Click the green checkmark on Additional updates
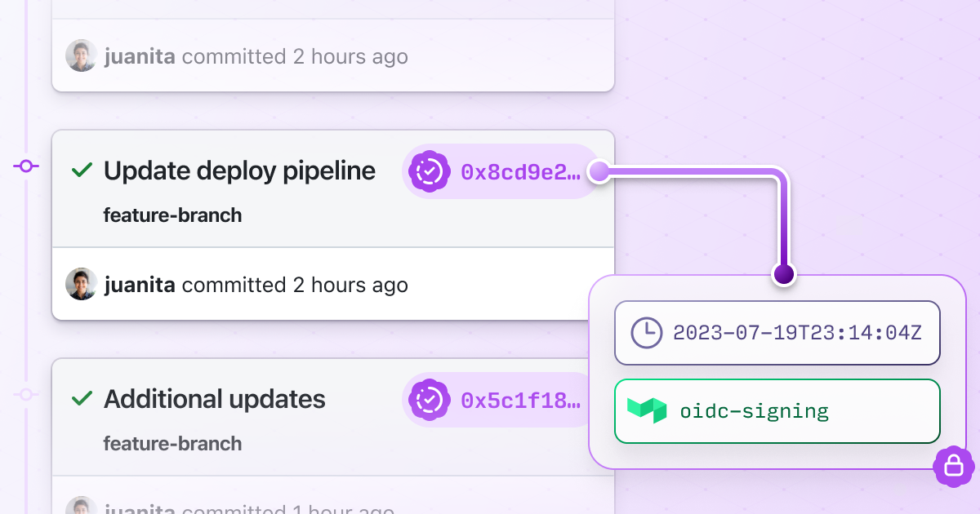980x514 pixels. click(x=82, y=399)
